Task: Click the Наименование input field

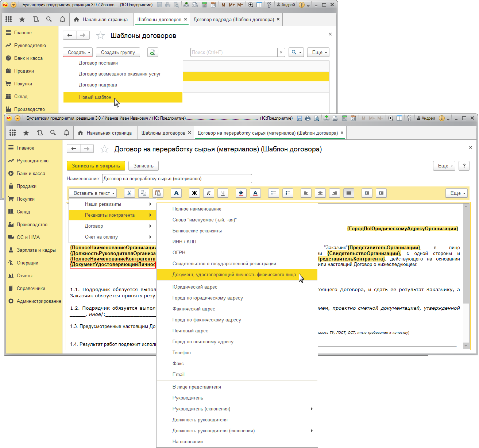Action: point(177,178)
